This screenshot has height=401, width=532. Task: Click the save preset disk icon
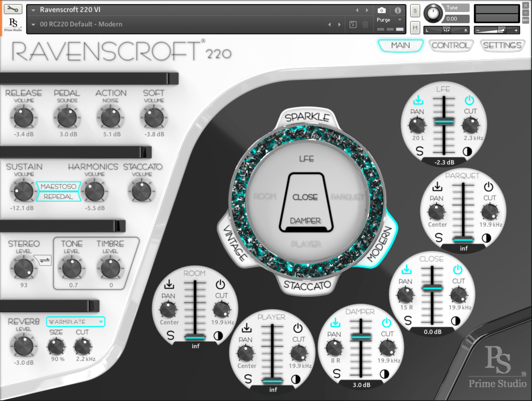(x=353, y=24)
